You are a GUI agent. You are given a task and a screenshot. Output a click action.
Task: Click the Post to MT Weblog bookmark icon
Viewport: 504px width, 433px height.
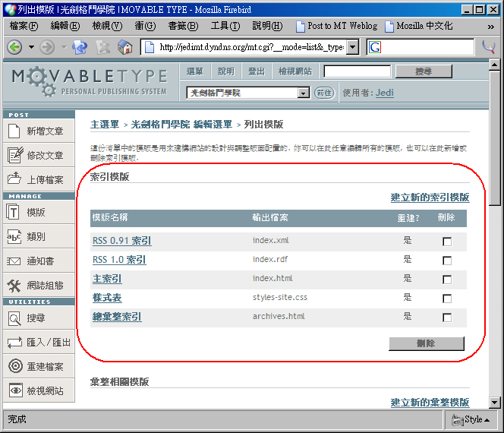[x=301, y=27]
